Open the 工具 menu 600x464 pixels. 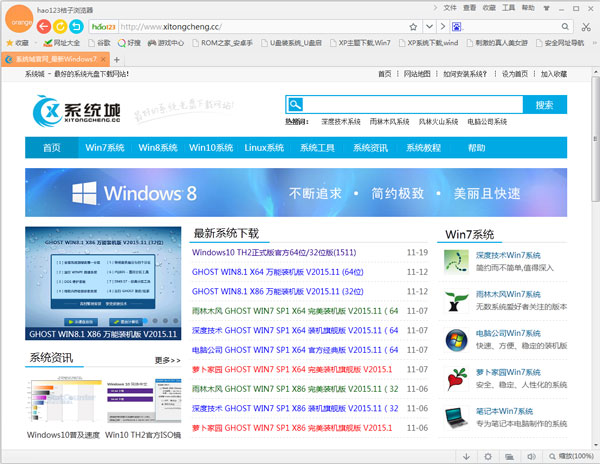[x=509, y=8]
